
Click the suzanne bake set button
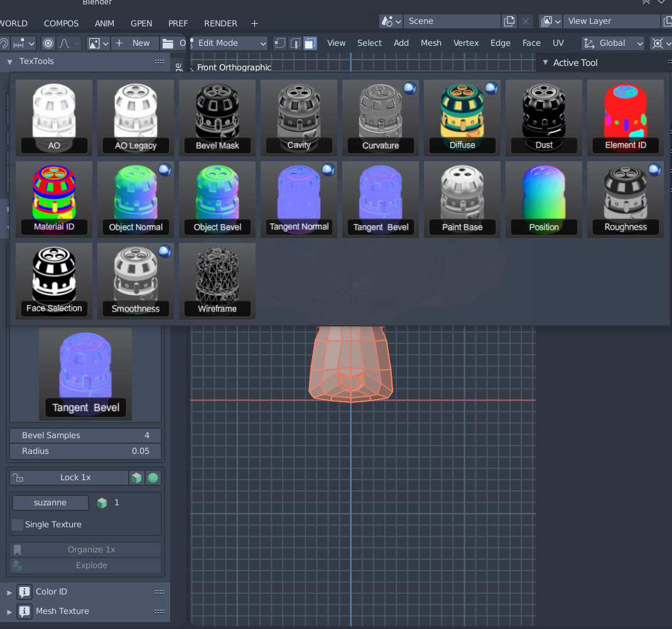pos(50,503)
